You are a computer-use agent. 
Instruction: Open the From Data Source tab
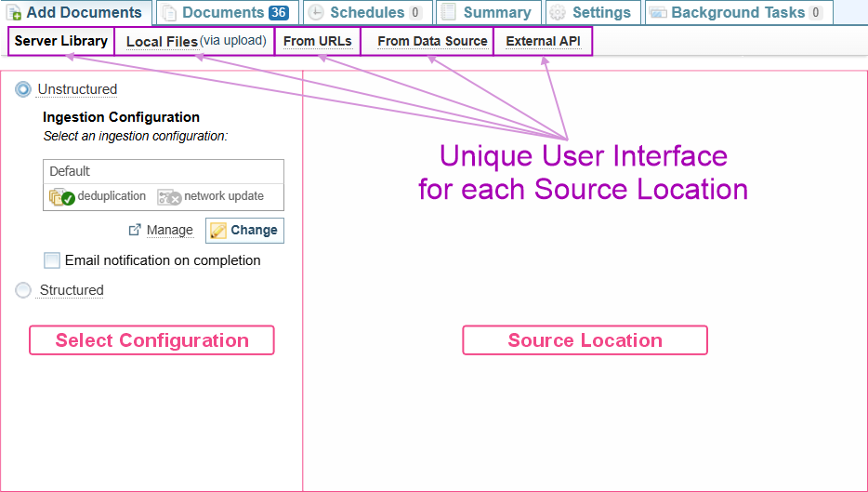click(432, 42)
